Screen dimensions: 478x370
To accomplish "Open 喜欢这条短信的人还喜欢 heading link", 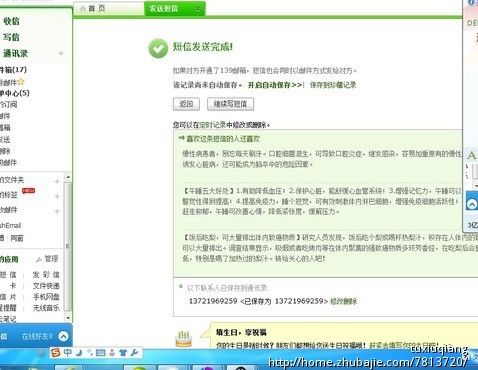I will coord(223,139).
